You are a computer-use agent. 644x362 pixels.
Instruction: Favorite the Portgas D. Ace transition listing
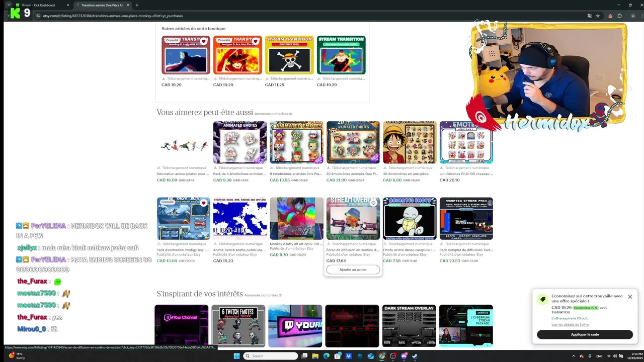pos(256,41)
